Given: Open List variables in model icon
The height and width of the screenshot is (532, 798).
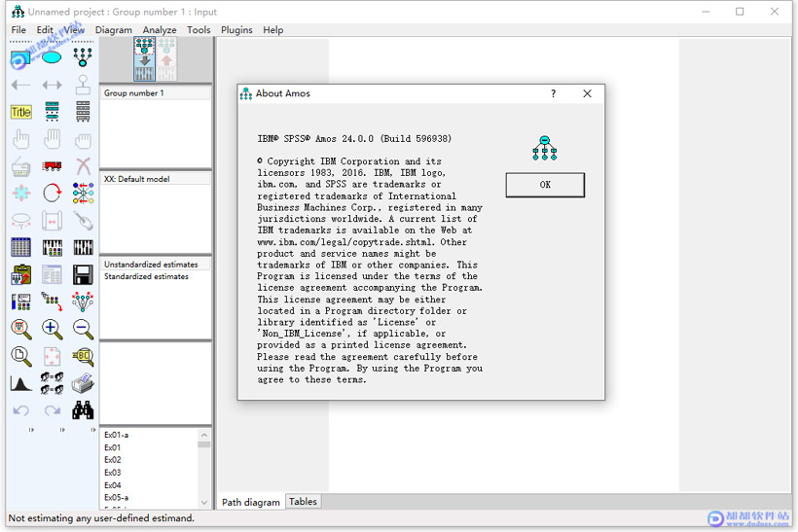Looking at the screenshot, I should tap(52, 112).
